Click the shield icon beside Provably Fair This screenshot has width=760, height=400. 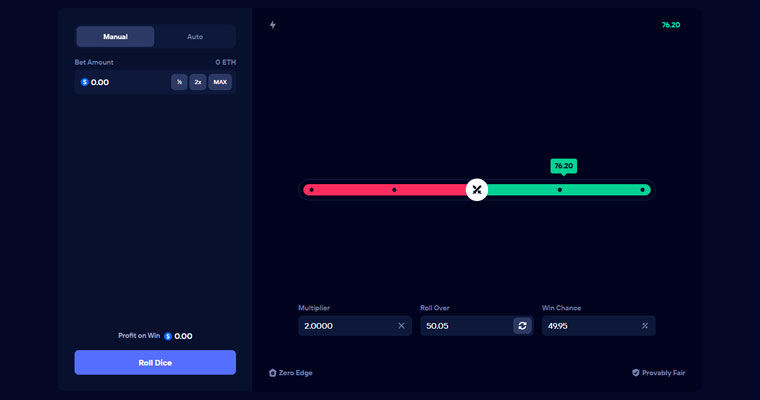click(635, 373)
